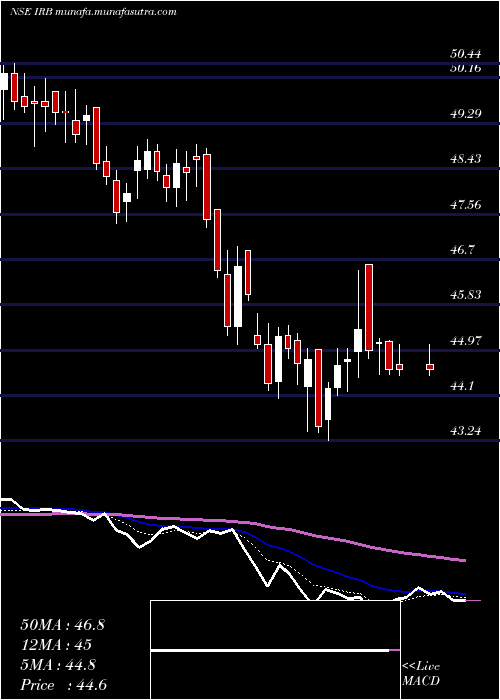Select the 45.83 price level label
The image size is (500, 700).
tap(466, 295)
